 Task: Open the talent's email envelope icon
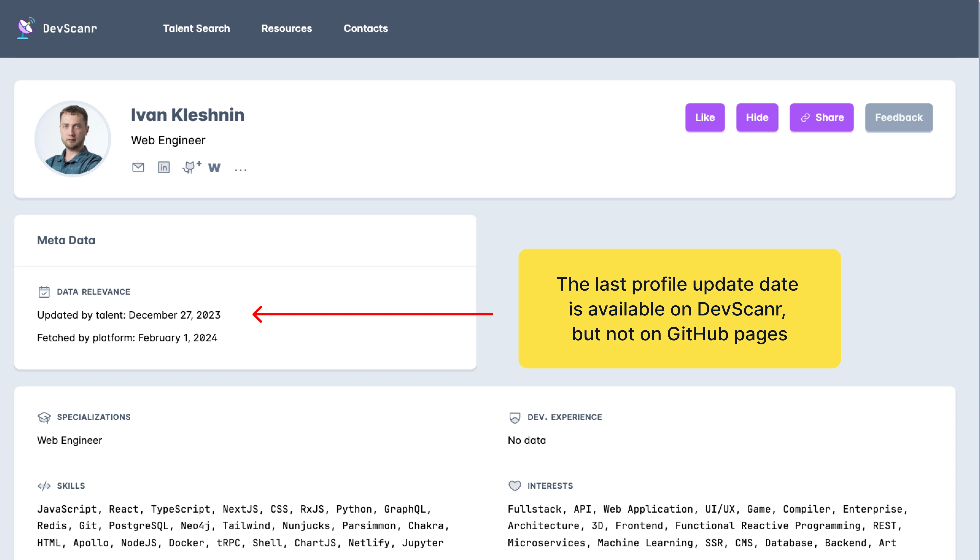click(138, 167)
